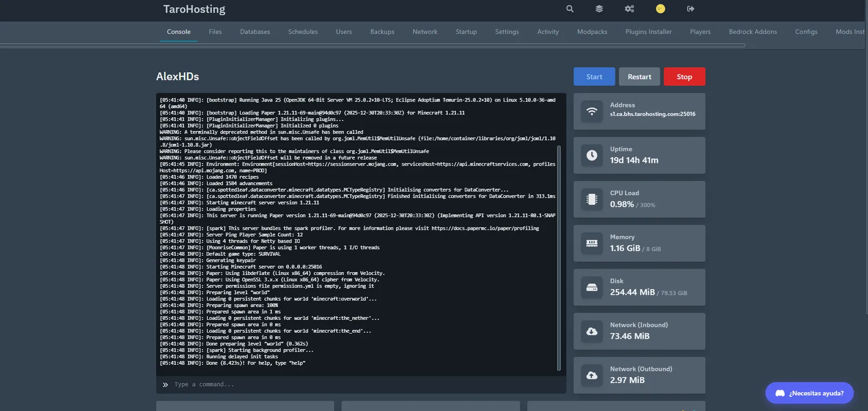Click the Disk drive icon
Viewport: 868px width, 411px height.
pos(592,287)
